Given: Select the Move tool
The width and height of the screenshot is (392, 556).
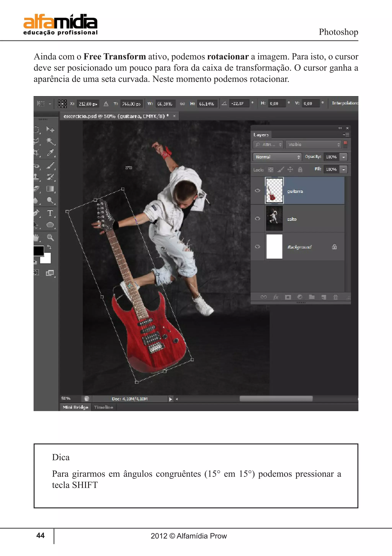Looking at the screenshot, I should click(50, 129).
